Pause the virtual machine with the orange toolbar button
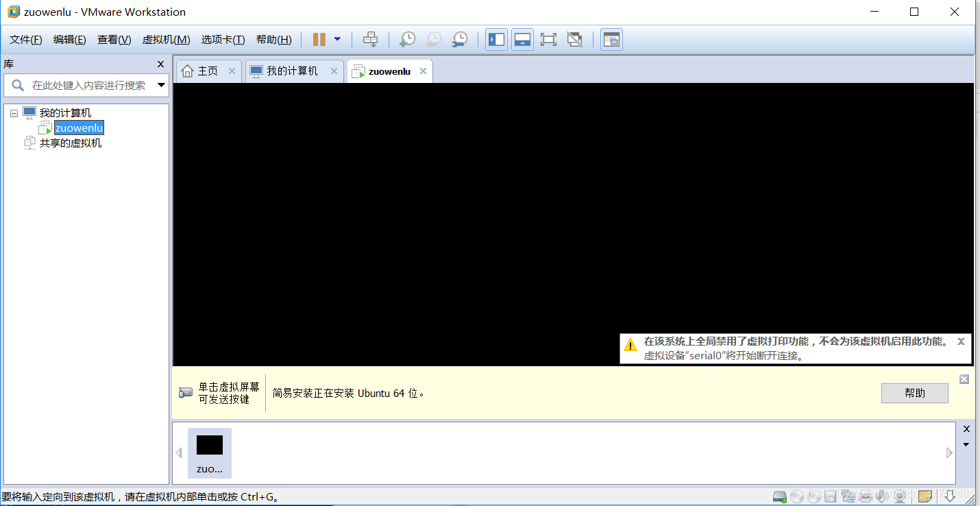980x506 pixels. pyautogui.click(x=319, y=39)
